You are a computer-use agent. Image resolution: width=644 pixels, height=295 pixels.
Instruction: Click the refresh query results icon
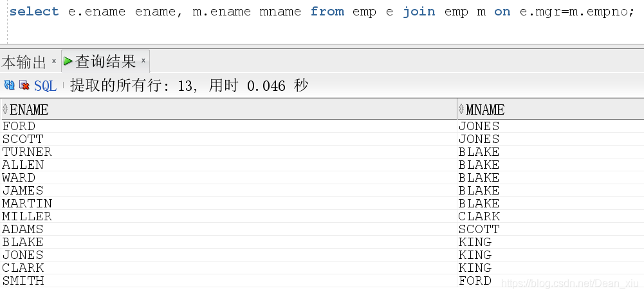pyautogui.click(x=9, y=85)
